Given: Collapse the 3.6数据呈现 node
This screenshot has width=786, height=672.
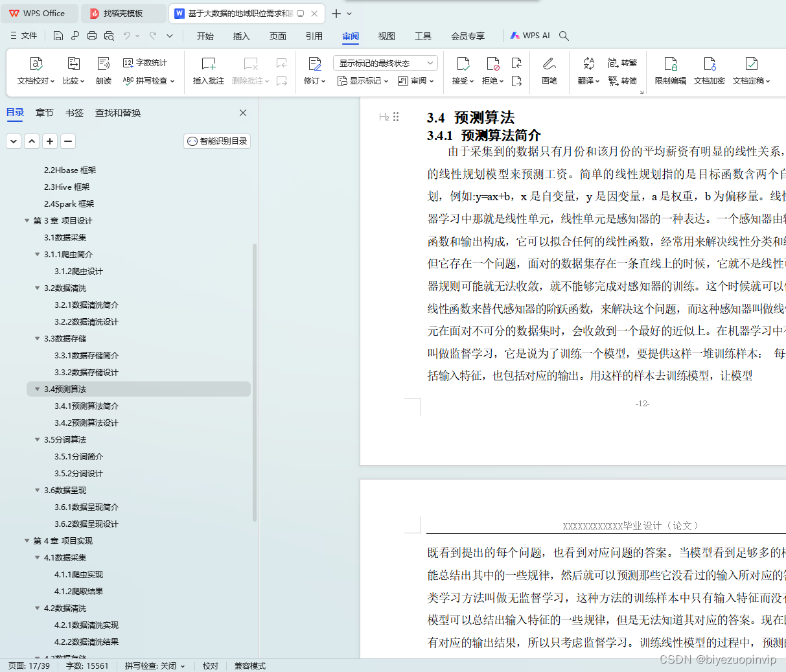Looking at the screenshot, I should 38,491.
